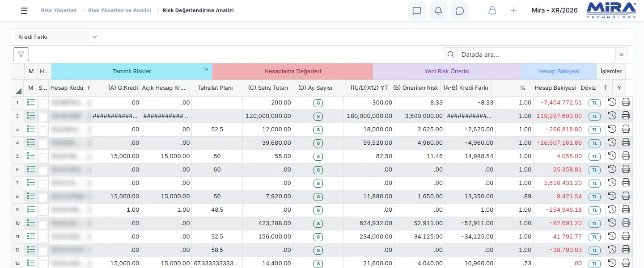
Task: Open Risk Yönetimi ve Analizi breadcrumb
Action: (119, 10)
